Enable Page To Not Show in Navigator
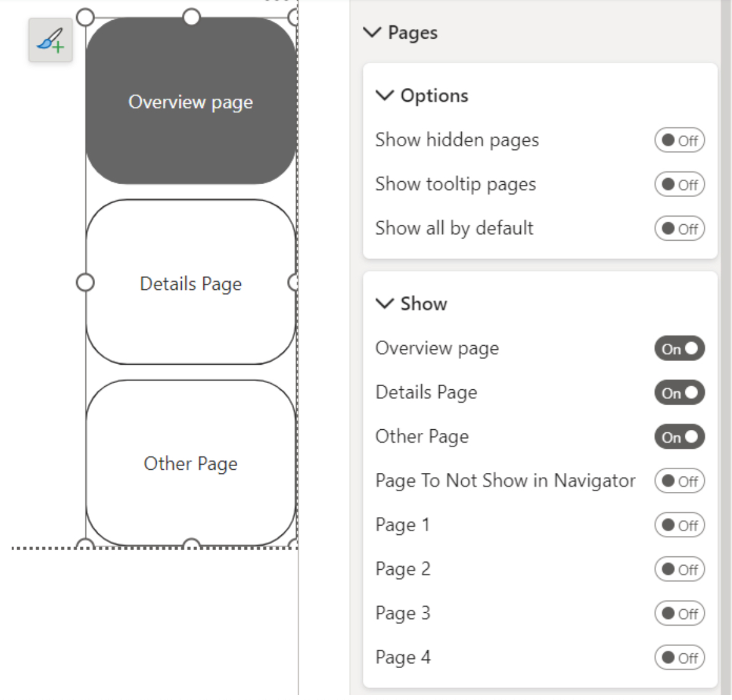This screenshot has width=732, height=700. tap(679, 481)
